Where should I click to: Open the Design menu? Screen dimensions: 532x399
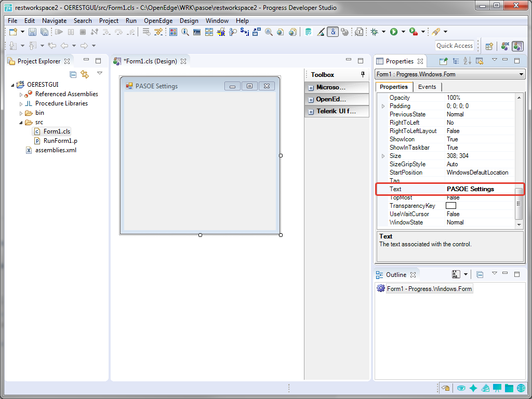[189, 21]
